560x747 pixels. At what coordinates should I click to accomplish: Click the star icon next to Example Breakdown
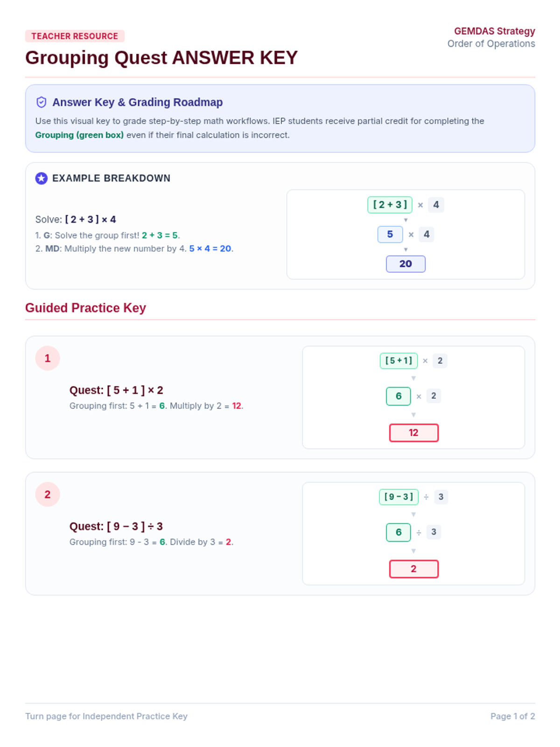(x=42, y=178)
